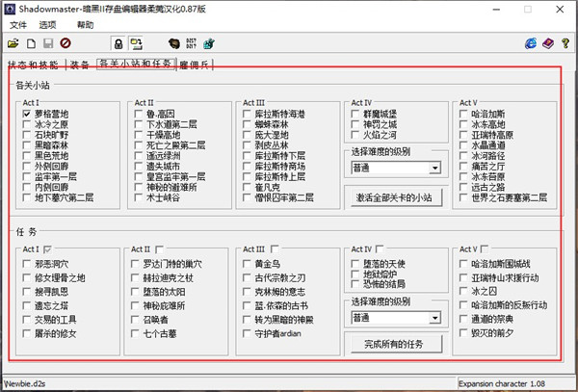Click the floppy disk save icon
578x392 pixels.
[x=48, y=44]
